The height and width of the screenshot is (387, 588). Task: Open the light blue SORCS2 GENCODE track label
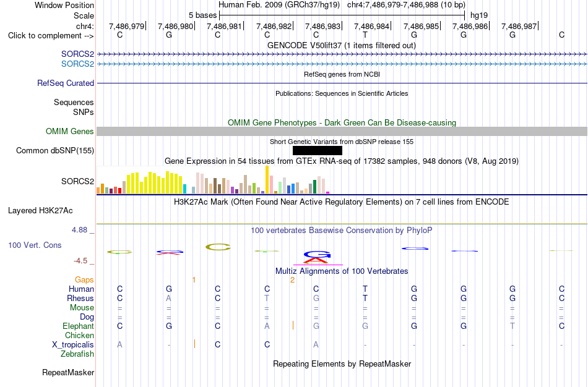[x=77, y=64]
